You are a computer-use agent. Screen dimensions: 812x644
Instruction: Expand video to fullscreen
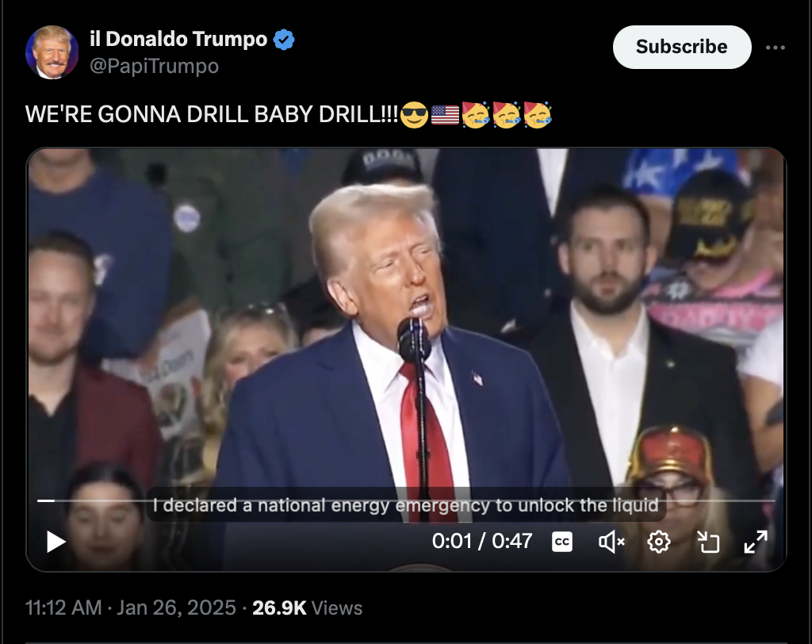pos(756,542)
